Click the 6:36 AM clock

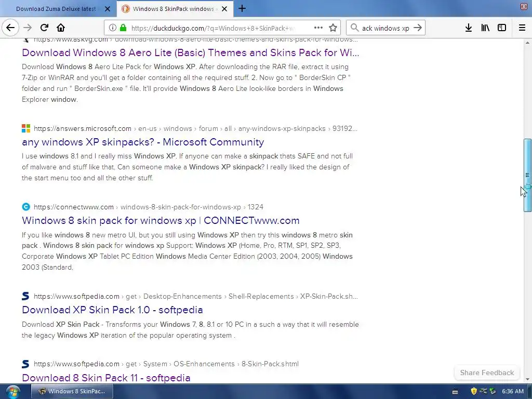tap(512, 391)
